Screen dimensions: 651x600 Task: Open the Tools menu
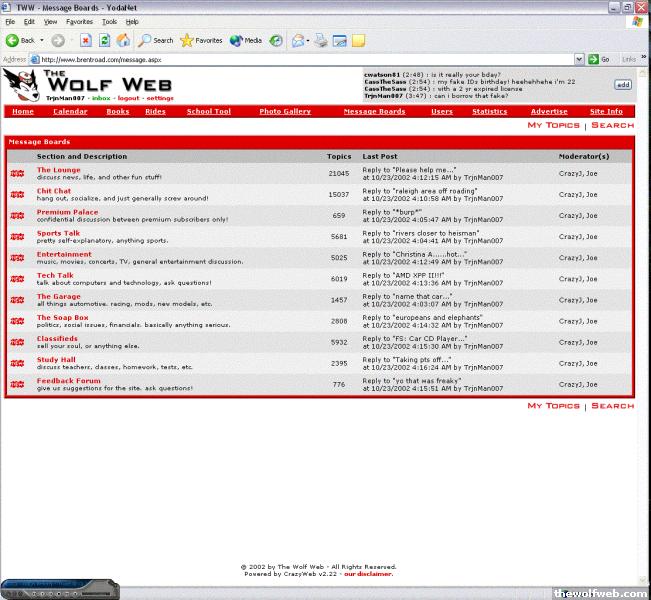[109, 21]
